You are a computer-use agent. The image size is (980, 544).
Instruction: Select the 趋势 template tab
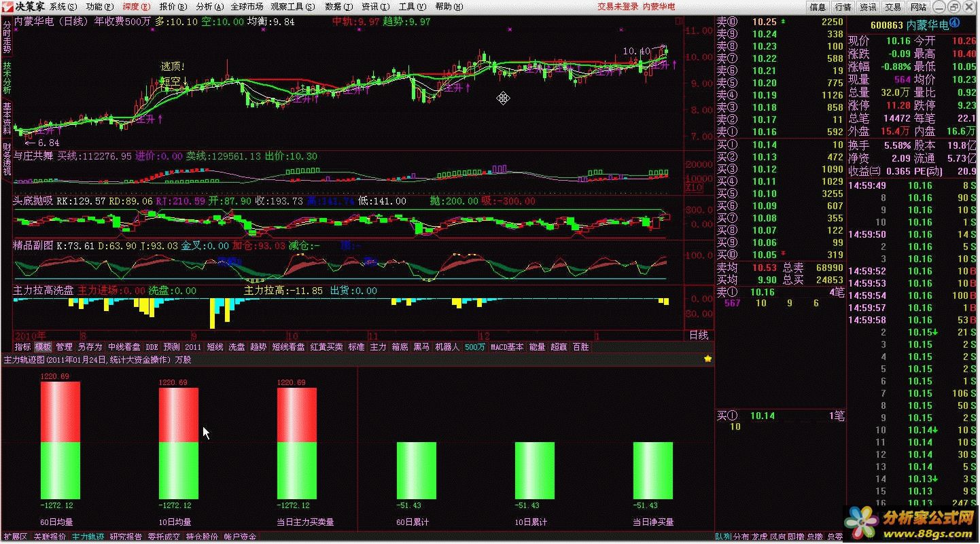coord(258,346)
